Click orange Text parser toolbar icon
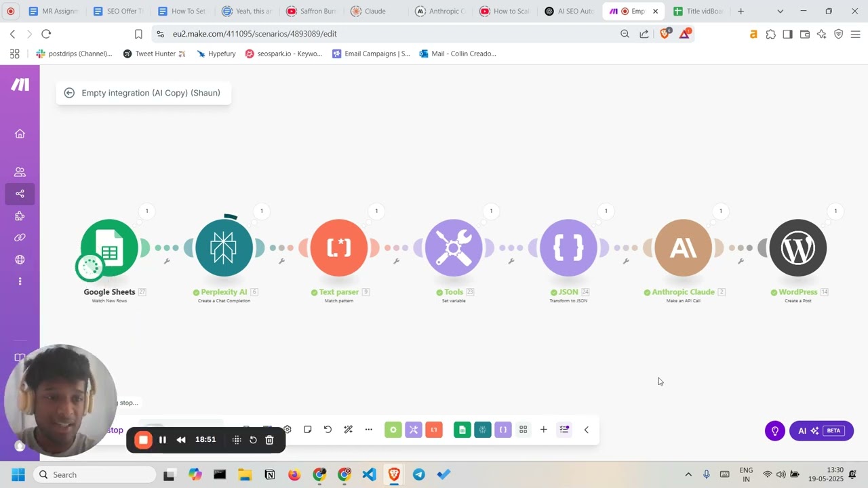The height and width of the screenshot is (488, 868). point(434,430)
